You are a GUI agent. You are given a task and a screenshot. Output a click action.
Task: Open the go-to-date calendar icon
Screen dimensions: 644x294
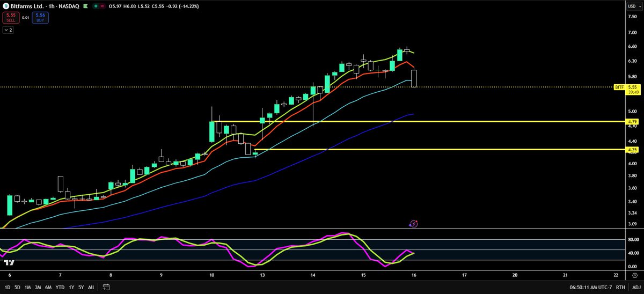[106, 286]
